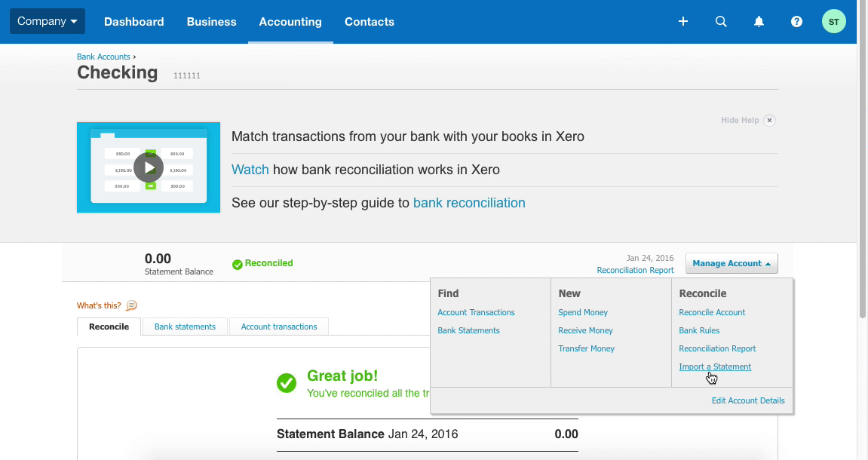Choose Account Transactions under Find
The height and width of the screenshot is (460, 868).
[476, 312]
